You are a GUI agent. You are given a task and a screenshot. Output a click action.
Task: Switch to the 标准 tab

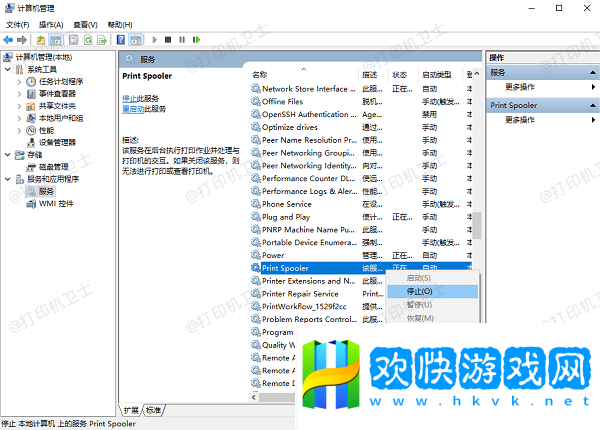tap(153, 410)
